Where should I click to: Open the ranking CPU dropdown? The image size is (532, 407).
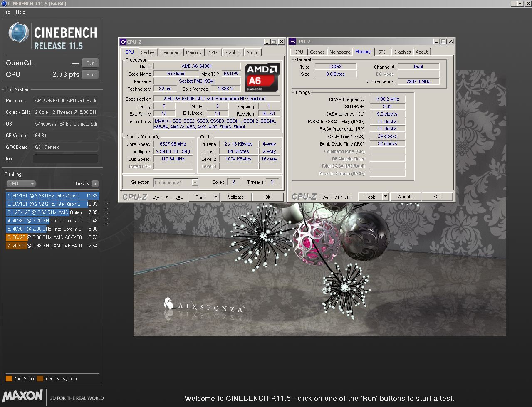[x=21, y=183]
